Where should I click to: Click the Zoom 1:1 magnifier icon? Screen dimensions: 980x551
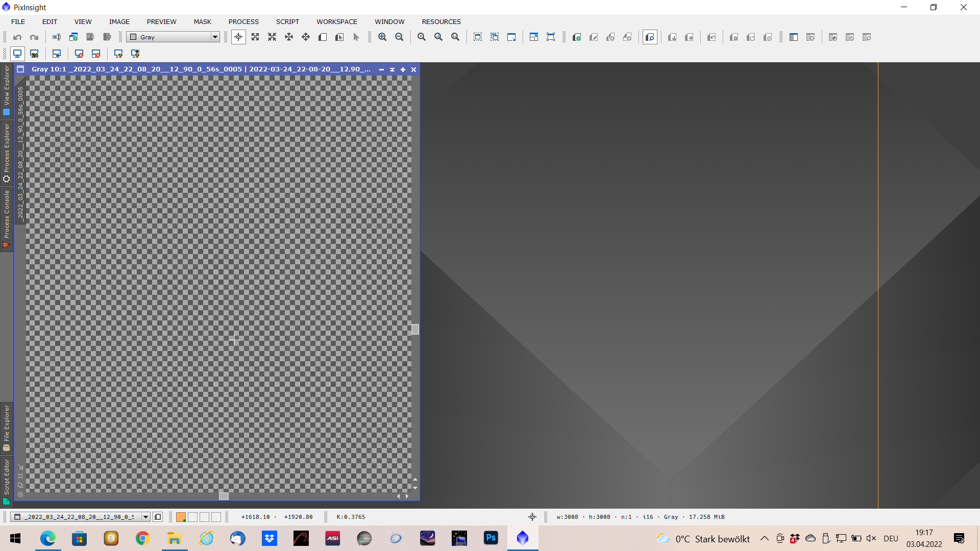(x=422, y=37)
